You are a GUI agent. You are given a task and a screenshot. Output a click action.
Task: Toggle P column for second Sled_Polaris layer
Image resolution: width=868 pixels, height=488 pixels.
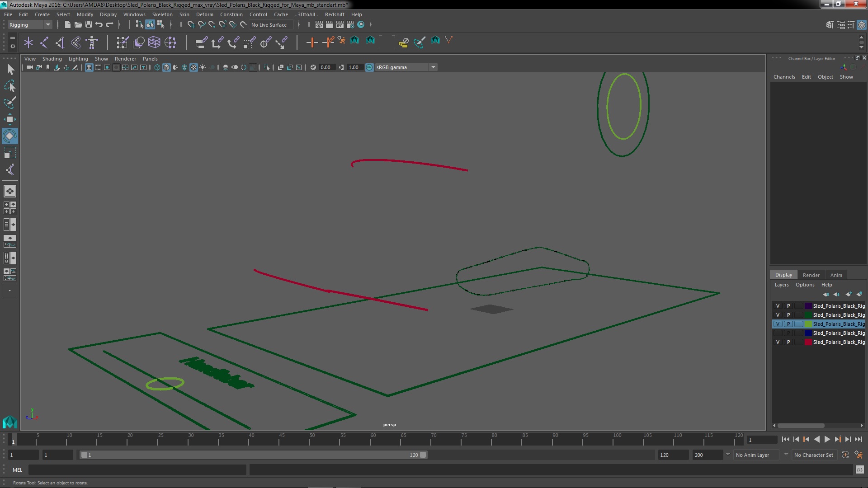click(788, 314)
